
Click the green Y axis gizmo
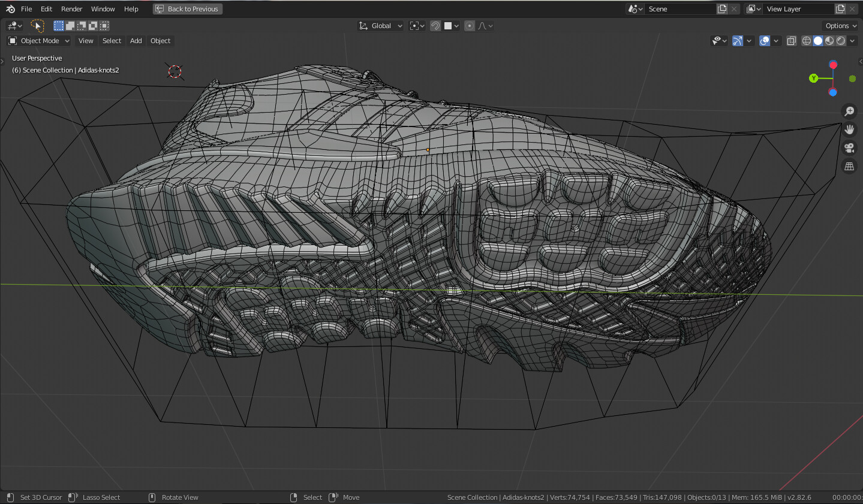pyautogui.click(x=814, y=79)
